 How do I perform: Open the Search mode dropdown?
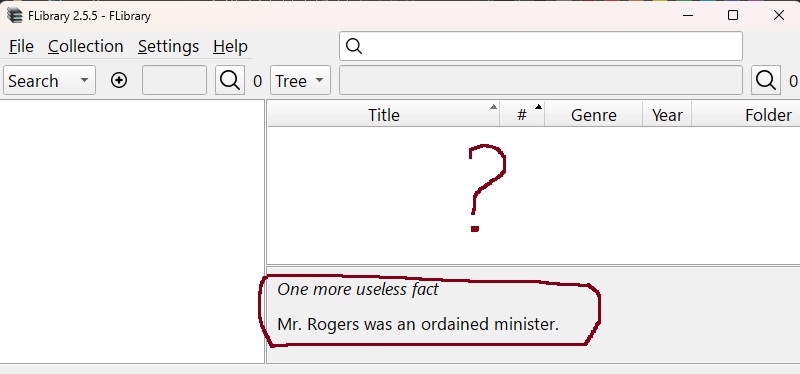tap(49, 81)
